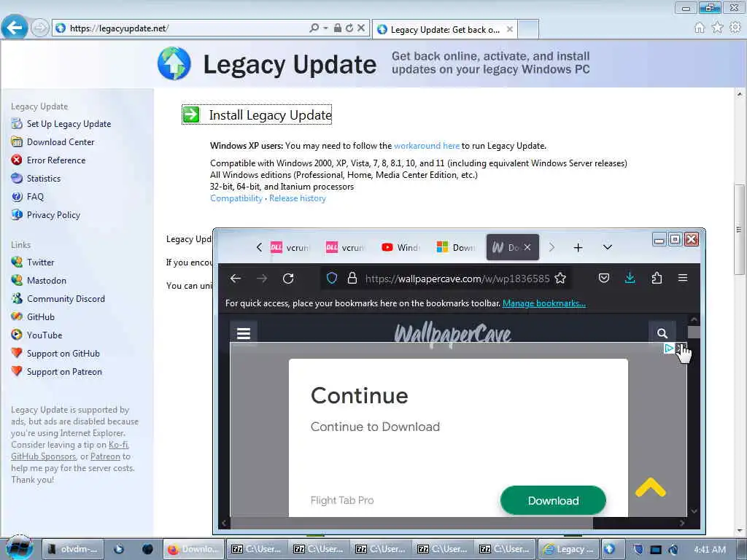Open the Compatibility link
This screenshot has width=747, height=560.
tap(236, 198)
